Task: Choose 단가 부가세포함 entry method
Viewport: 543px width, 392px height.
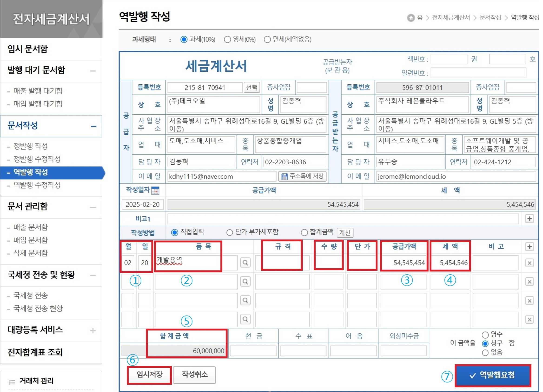Action: pos(230,232)
